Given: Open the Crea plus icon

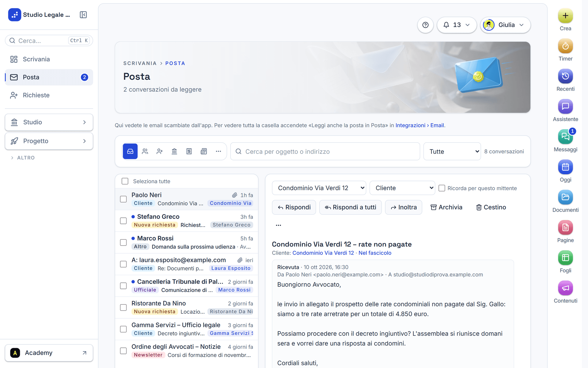Looking at the screenshot, I should coord(565,16).
